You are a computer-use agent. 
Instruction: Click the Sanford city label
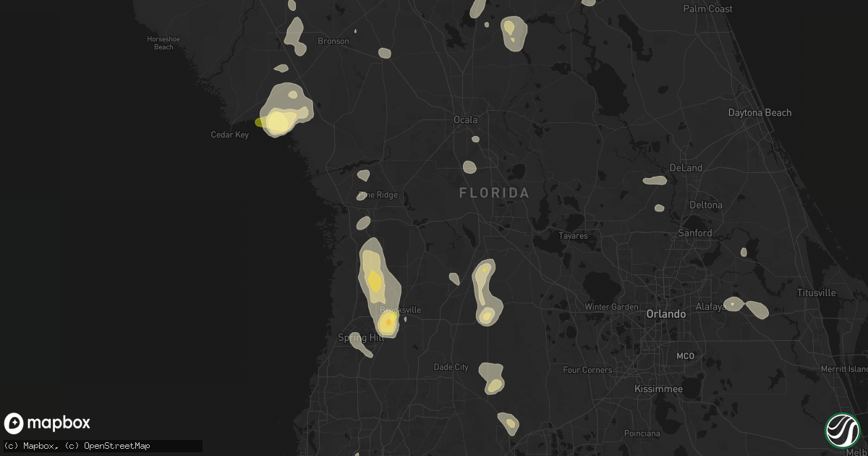[x=695, y=233]
